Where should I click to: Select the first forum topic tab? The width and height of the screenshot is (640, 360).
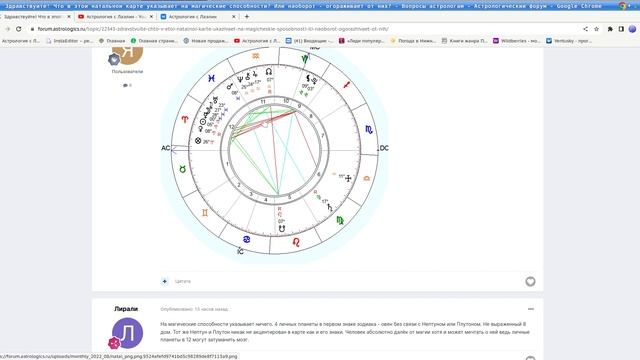pos(35,17)
